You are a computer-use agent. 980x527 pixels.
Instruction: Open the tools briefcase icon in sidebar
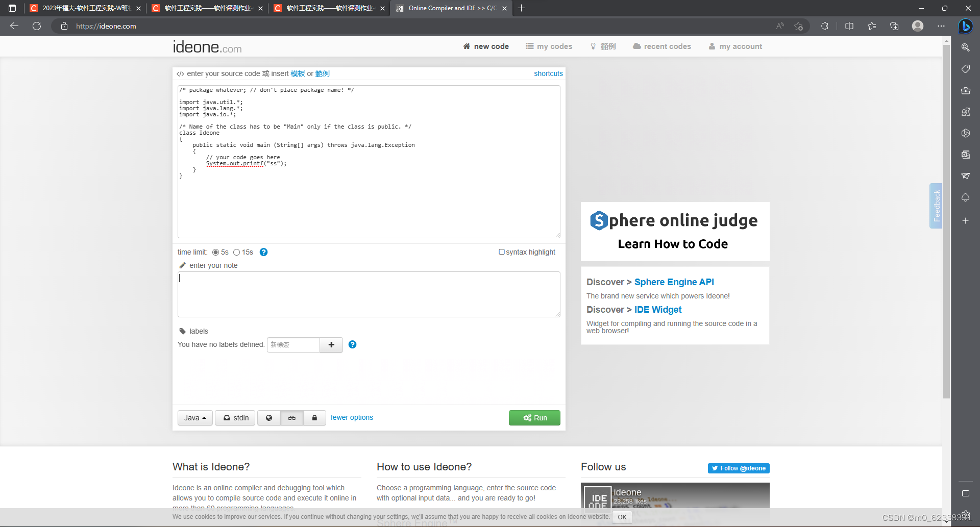(965, 91)
